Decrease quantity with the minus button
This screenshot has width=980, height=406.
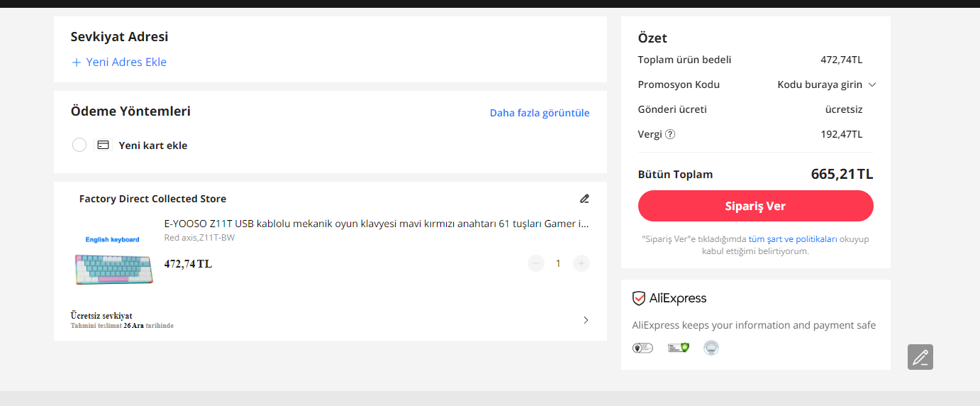coord(536,263)
